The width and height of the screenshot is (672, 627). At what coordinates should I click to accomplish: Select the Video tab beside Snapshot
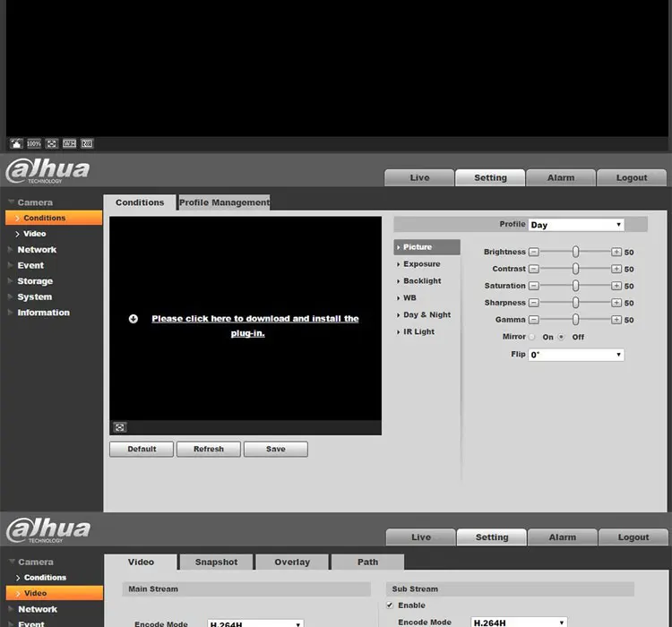coord(141,562)
